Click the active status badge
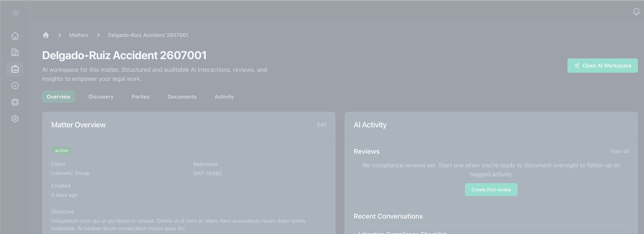 [61, 150]
